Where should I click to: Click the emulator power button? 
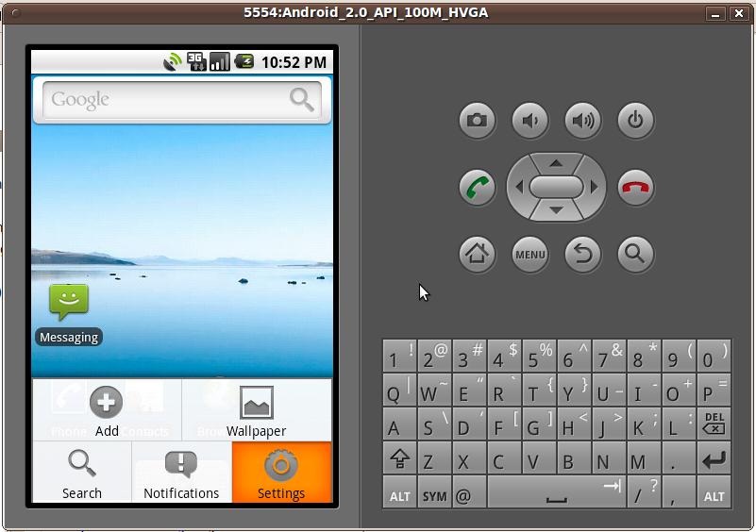(635, 121)
